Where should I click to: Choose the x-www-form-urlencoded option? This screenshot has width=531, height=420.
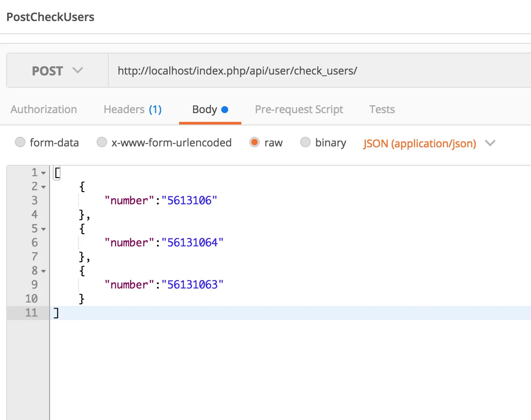(102, 142)
